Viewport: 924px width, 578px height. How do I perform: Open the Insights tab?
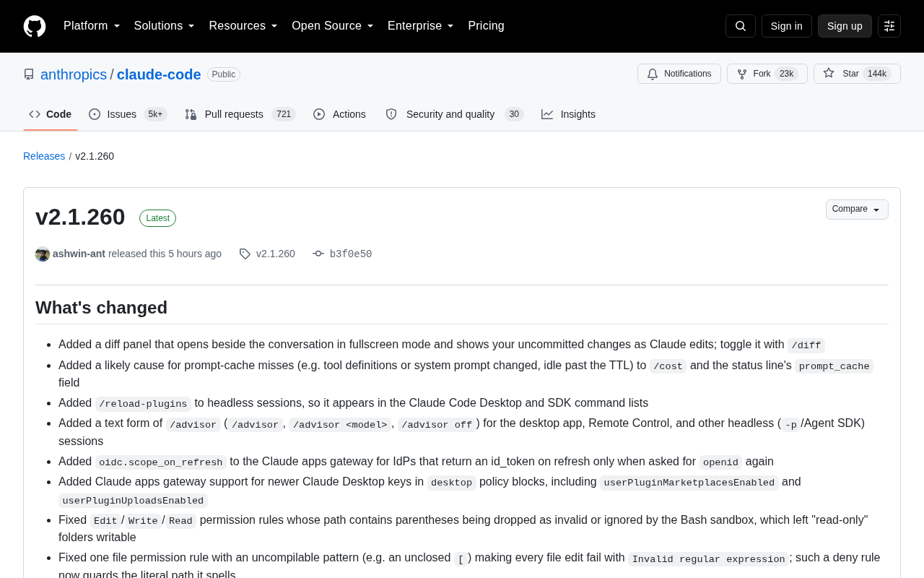pos(568,114)
